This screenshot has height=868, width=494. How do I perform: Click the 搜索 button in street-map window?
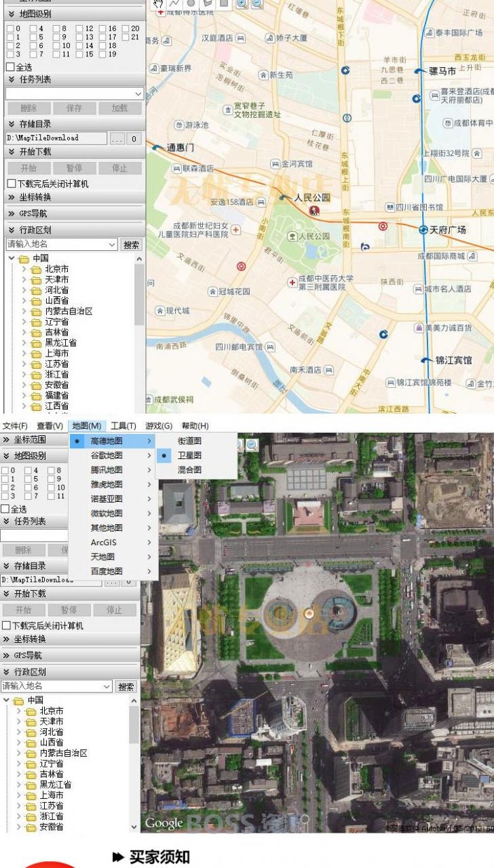click(132, 245)
